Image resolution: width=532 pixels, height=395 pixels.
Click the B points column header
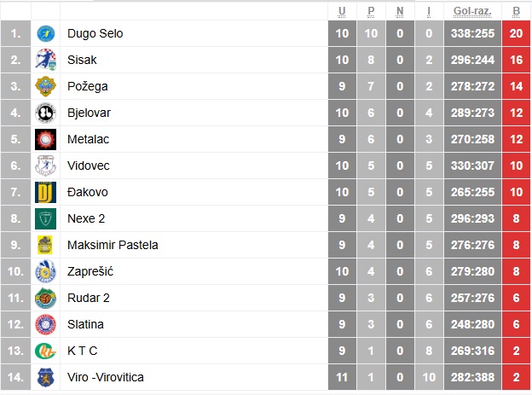coord(516,12)
